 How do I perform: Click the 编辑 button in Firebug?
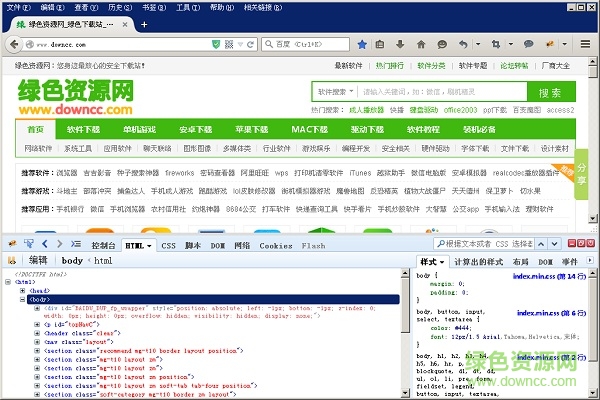[38, 261]
